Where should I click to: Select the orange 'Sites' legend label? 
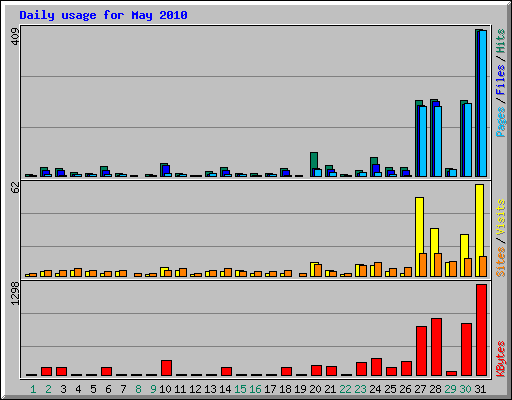pos(500,262)
